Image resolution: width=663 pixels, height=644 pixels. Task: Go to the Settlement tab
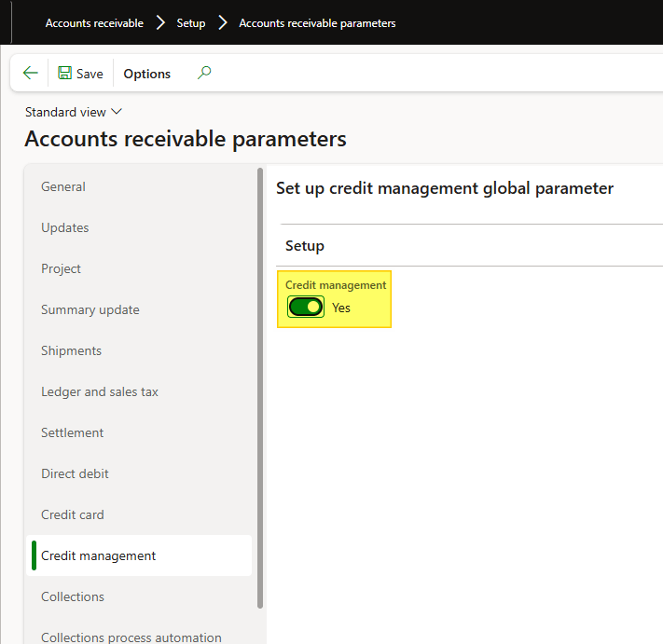pyautogui.click(x=73, y=432)
